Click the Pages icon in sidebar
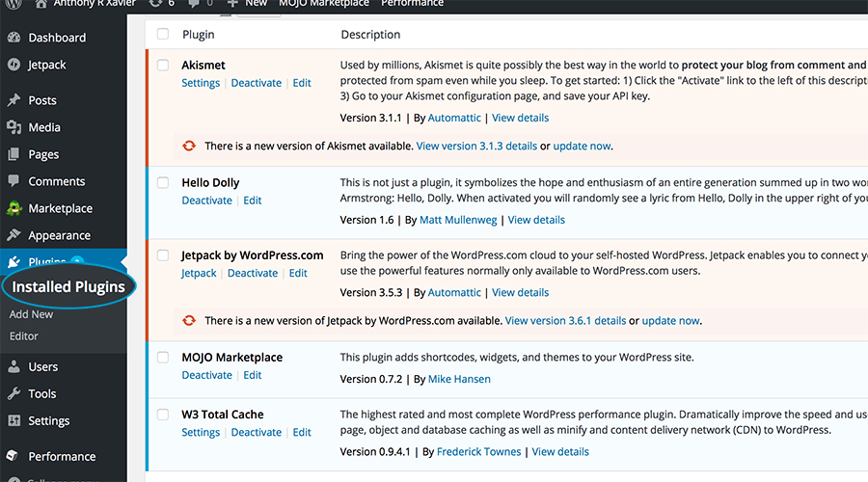The height and width of the screenshot is (482, 868). tap(14, 154)
